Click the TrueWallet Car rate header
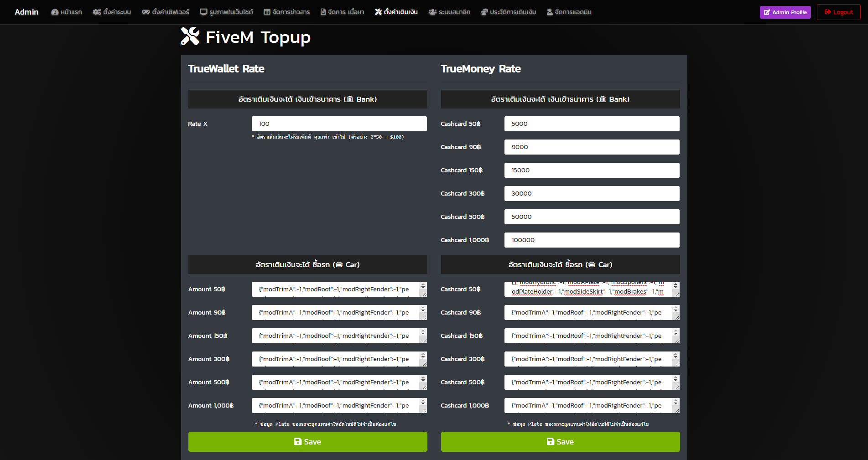Screen dimensions: 868x460 point(308,264)
